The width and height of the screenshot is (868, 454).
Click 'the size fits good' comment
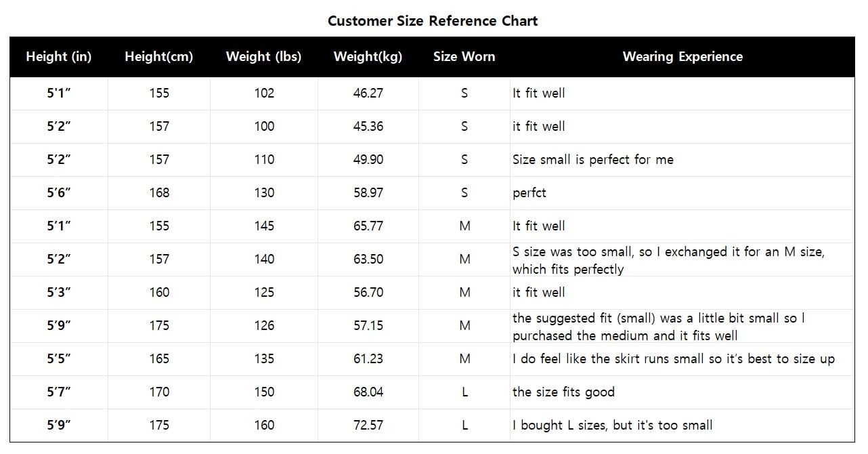[x=563, y=392]
